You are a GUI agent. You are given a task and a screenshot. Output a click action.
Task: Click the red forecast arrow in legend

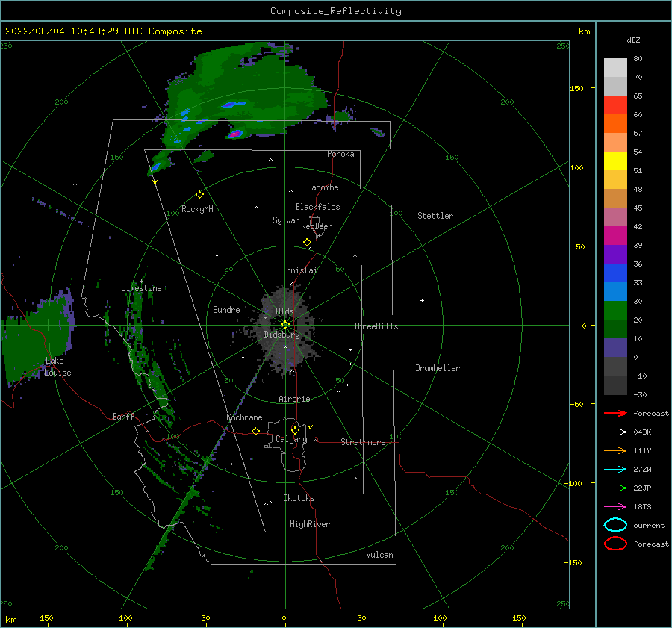[615, 413]
